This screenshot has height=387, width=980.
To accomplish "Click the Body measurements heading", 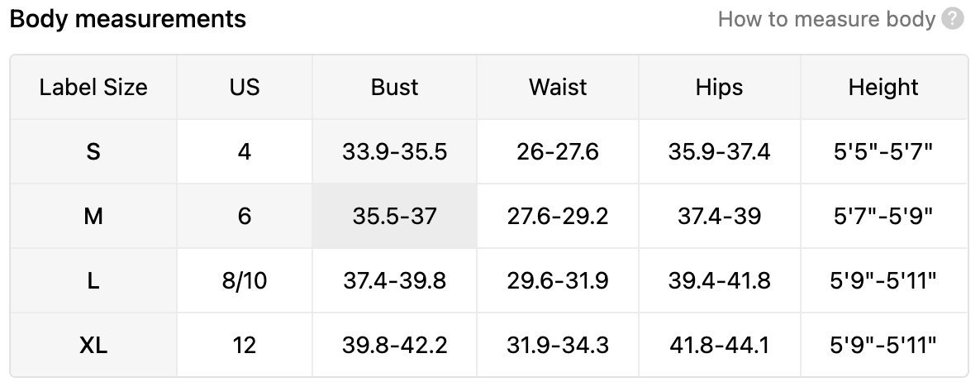I will (x=128, y=19).
